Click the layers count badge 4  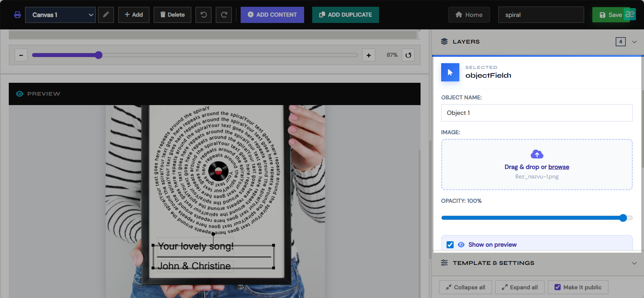(x=620, y=42)
